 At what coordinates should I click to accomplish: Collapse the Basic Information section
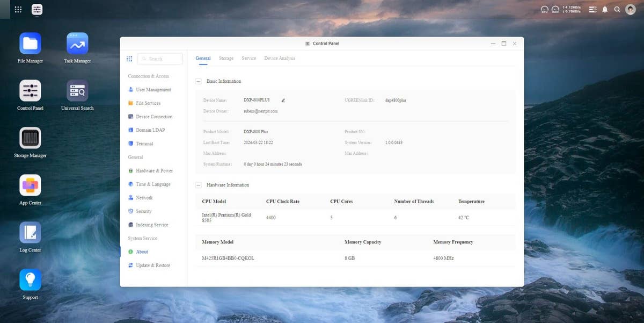199,82
